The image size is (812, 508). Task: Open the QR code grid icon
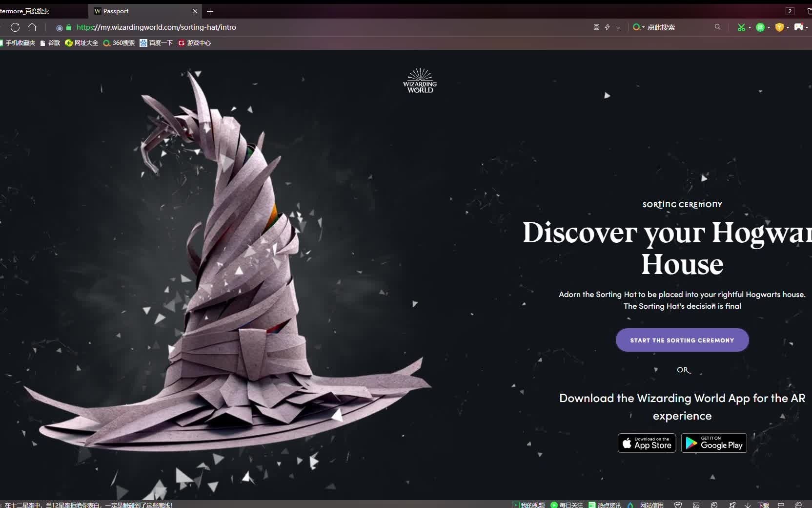point(596,27)
